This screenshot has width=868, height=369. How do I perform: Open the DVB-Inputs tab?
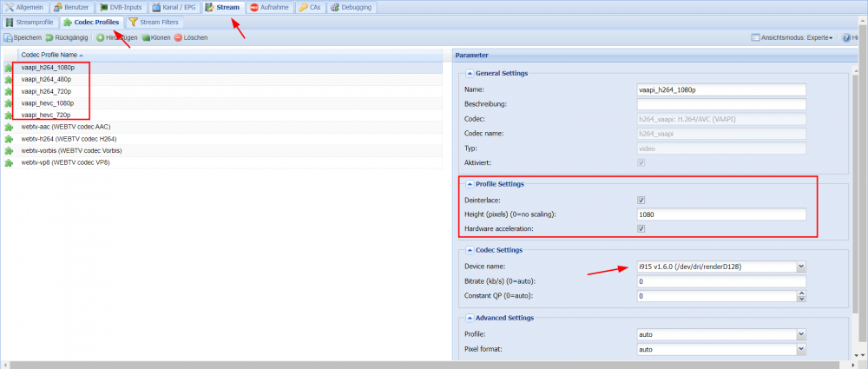point(122,7)
